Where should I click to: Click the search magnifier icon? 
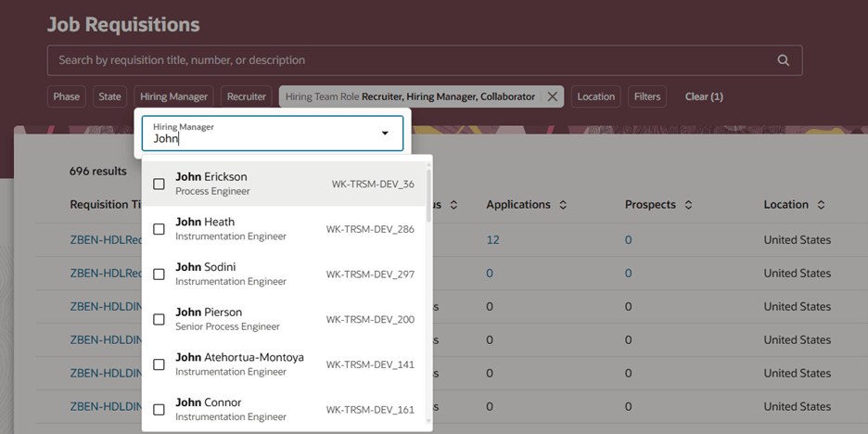coord(783,60)
